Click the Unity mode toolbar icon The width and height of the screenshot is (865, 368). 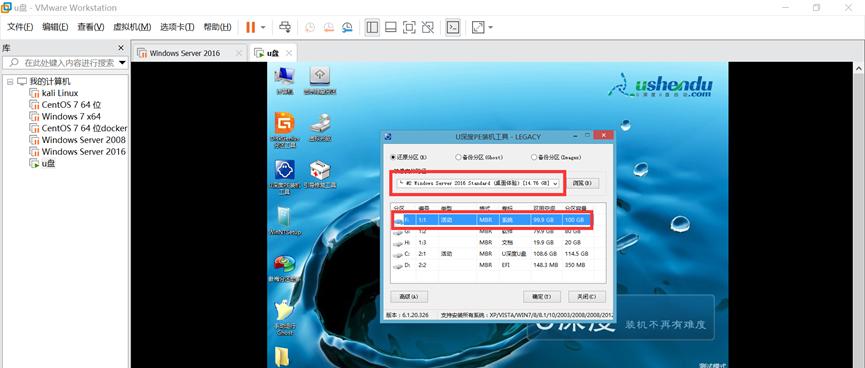(x=428, y=27)
